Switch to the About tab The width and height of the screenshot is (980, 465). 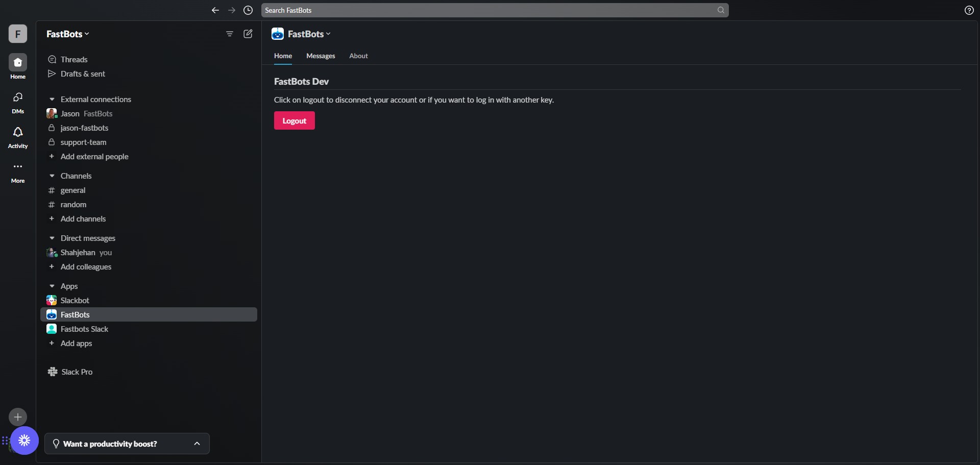[358, 56]
